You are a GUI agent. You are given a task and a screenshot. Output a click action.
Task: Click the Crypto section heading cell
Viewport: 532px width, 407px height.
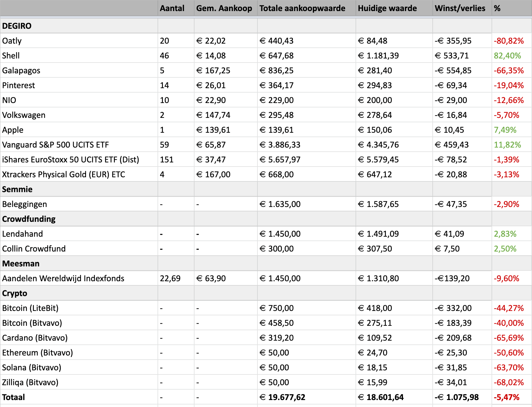pos(79,293)
